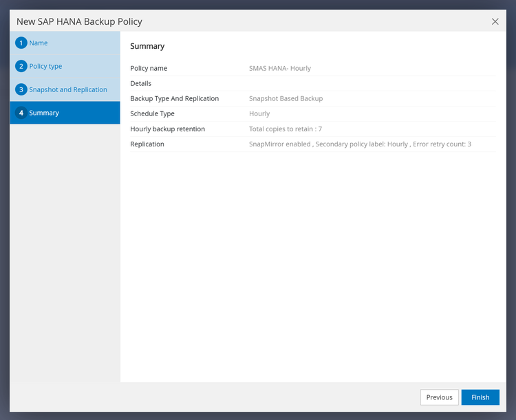The image size is (516, 420).
Task: Click step number 4 circle icon
Action: pyautogui.click(x=21, y=113)
